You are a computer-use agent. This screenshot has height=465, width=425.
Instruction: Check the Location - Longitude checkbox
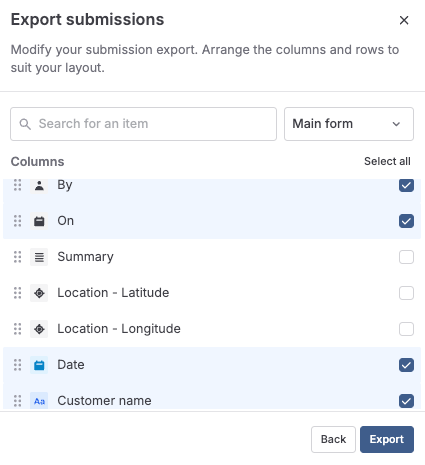406,329
